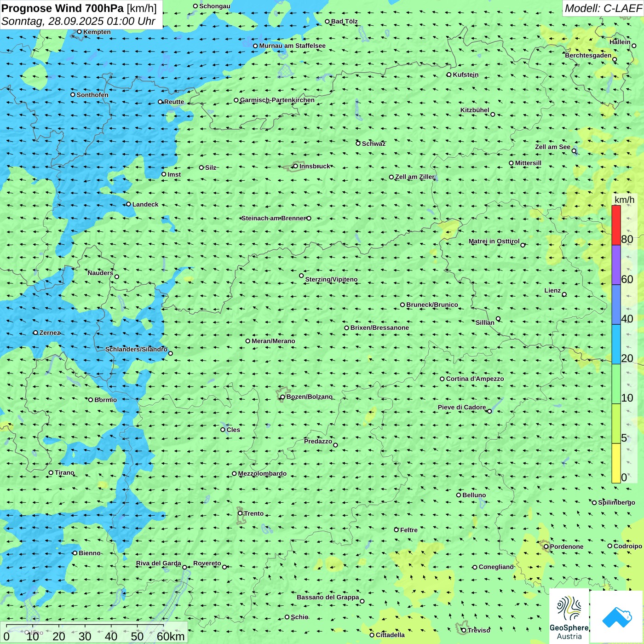The width and height of the screenshot is (644, 644).
Task: Click the yellow 0 km/h legend color
Action: (616, 463)
